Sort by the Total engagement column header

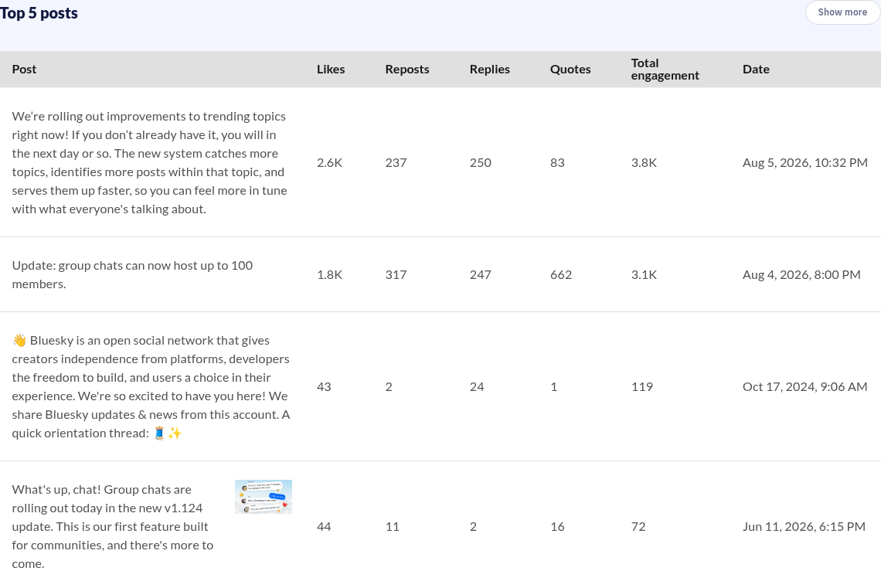[x=665, y=69]
